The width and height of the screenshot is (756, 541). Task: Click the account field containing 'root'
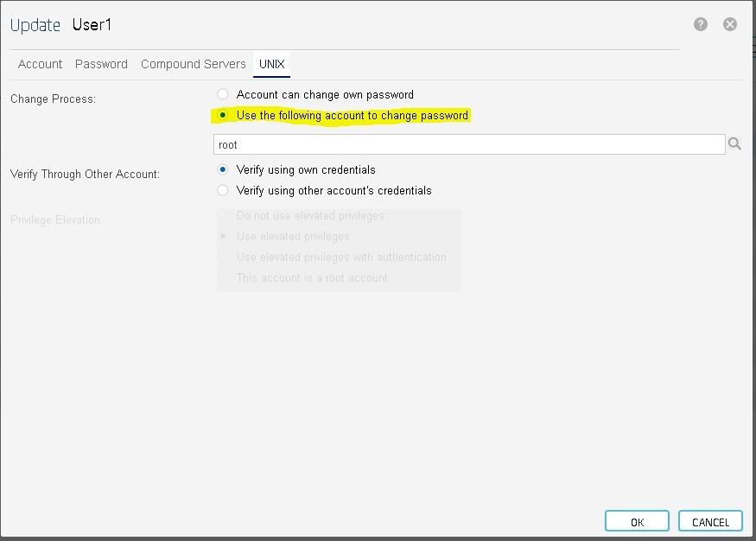click(x=468, y=144)
